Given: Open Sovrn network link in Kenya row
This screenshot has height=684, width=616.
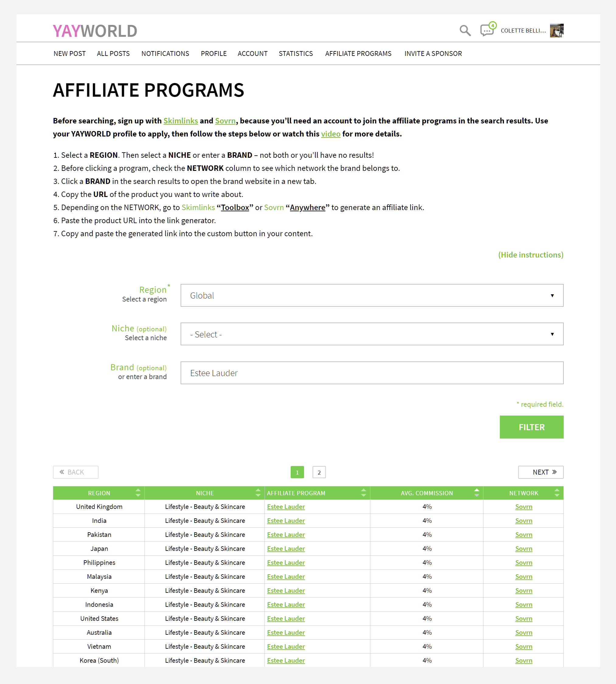Looking at the screenshot, I should [x=524, y=591].
